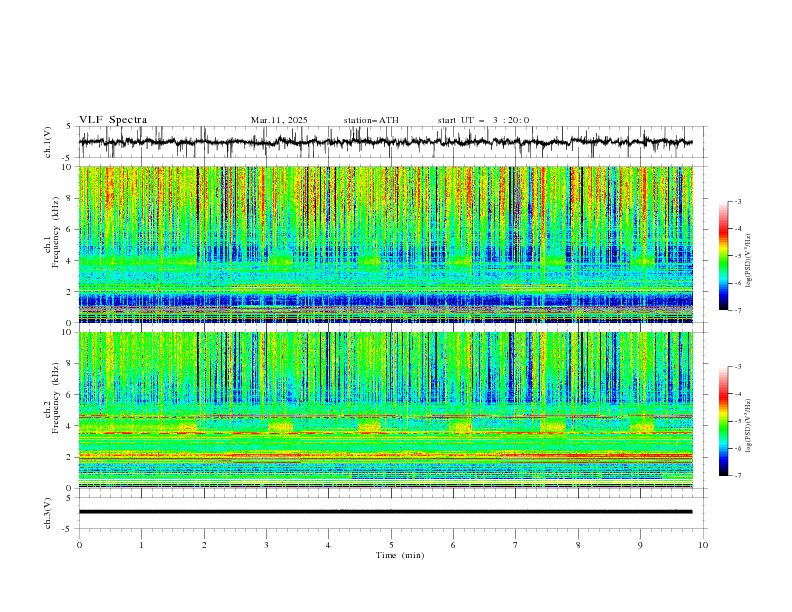Image resolution: width=792 pixels, height=612 pixels.
Task: Click the ch.1 spectrogram color scale bar
Action: point(723,256)
